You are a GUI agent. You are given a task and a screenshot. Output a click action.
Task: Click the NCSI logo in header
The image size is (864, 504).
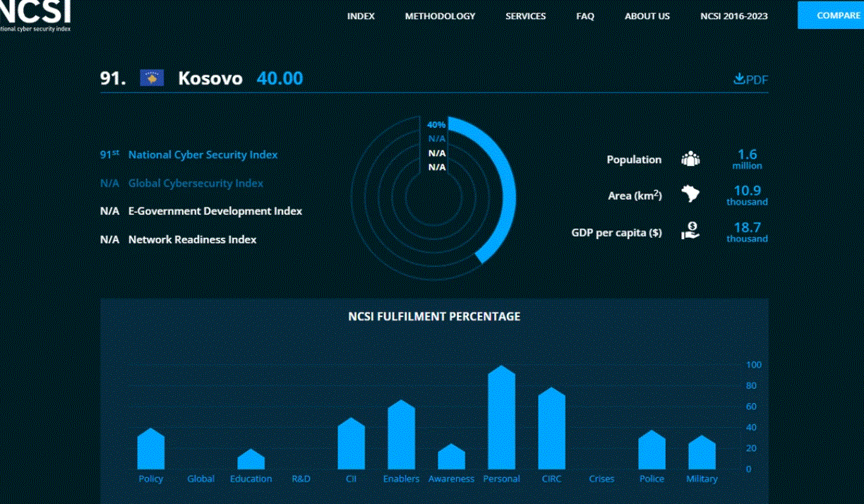pos(37,16)
